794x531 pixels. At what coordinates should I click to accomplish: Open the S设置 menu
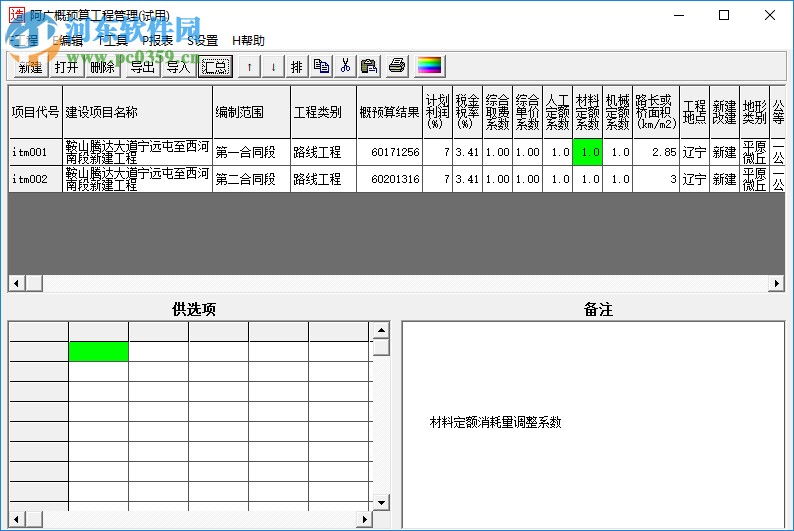click(x=202, y=40)
